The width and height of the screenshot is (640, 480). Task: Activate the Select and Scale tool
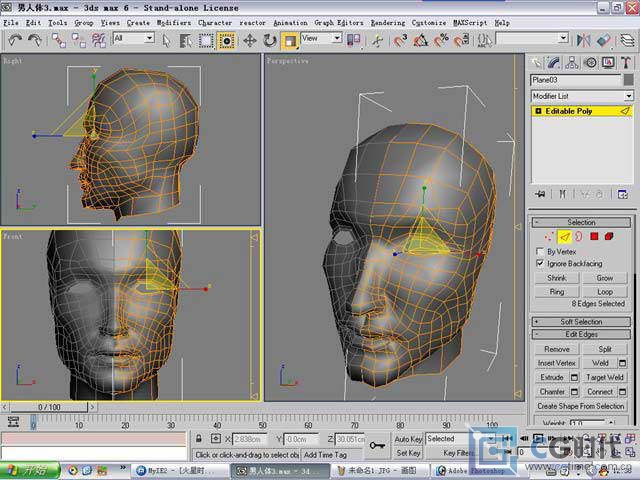290,40
